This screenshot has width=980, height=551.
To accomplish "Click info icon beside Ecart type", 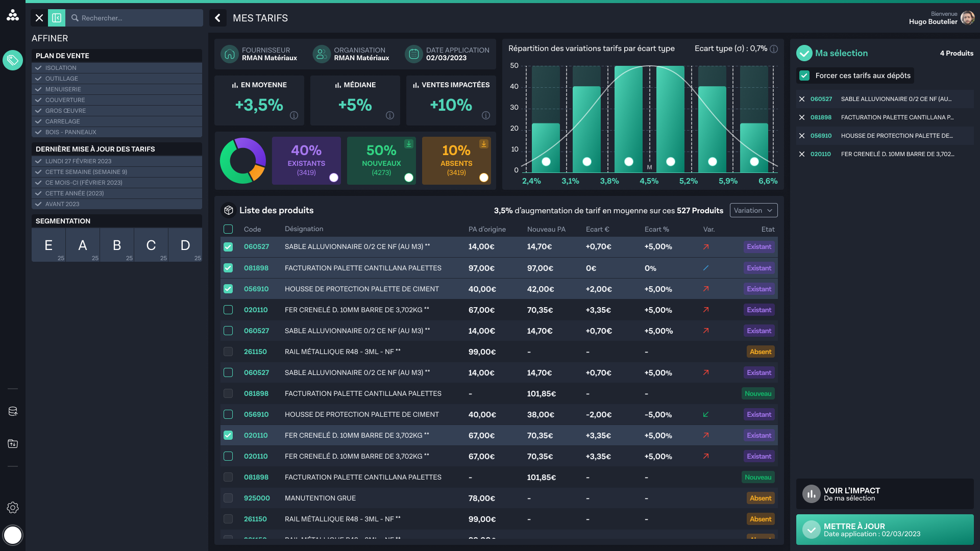I will 774,49.
